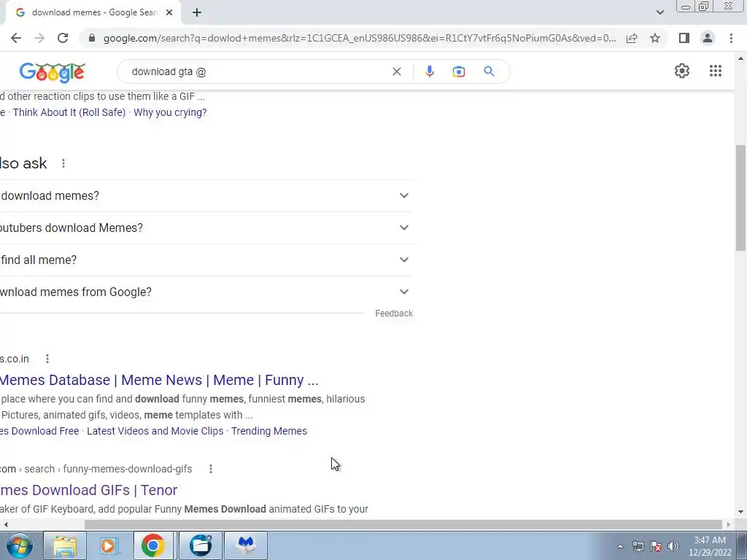Open screen recorder taskbar app
This screenshot has height=560, width=747.
click(201, 545)
